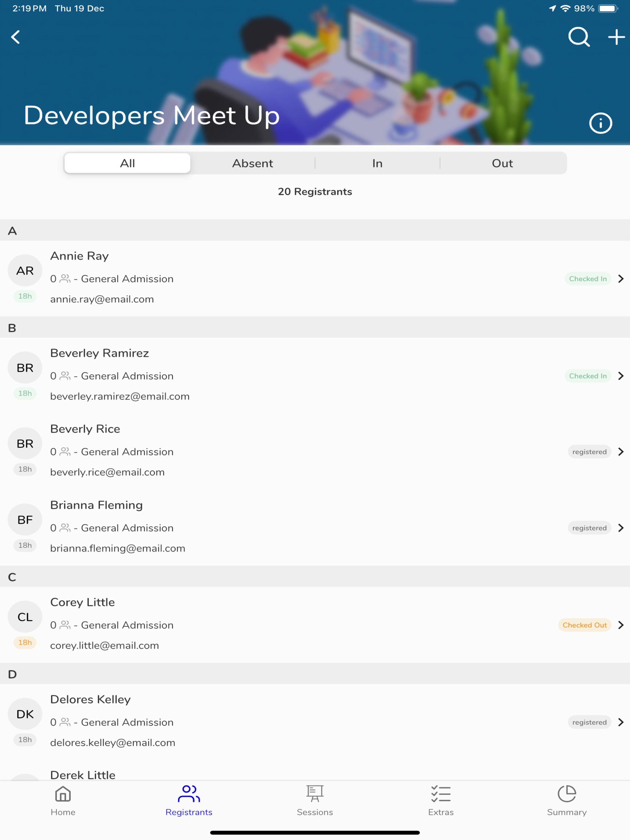Open the Home tab icon

[63, 794]
